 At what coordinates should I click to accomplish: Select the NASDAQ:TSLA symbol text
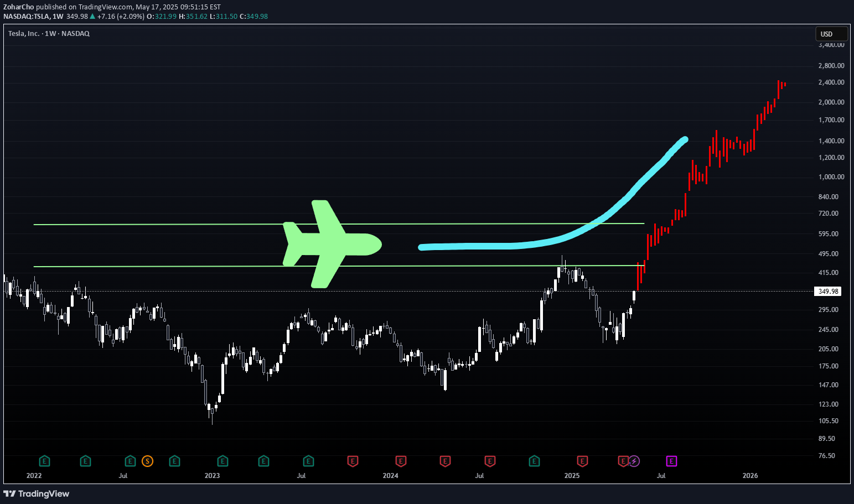pos(26,16)
